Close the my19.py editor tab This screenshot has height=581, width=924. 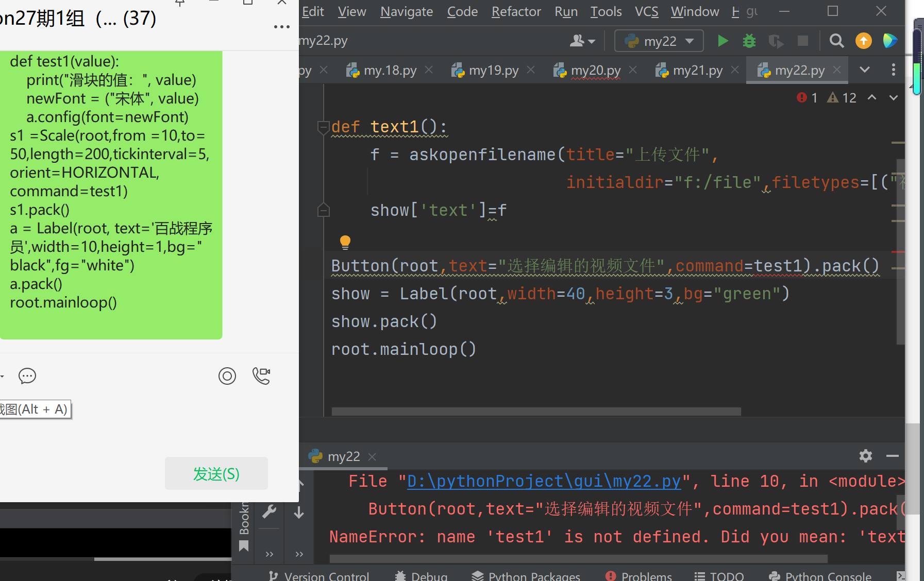(x=531, y=70)
